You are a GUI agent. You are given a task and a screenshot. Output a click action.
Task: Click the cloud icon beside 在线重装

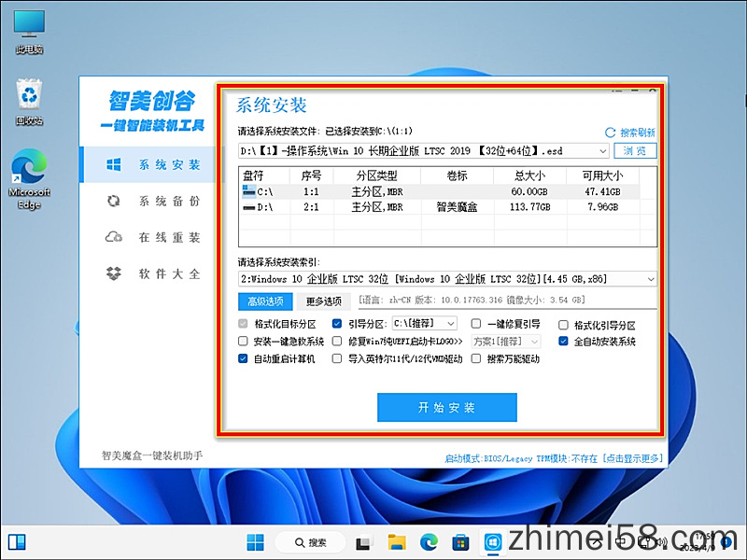[113, 237]
